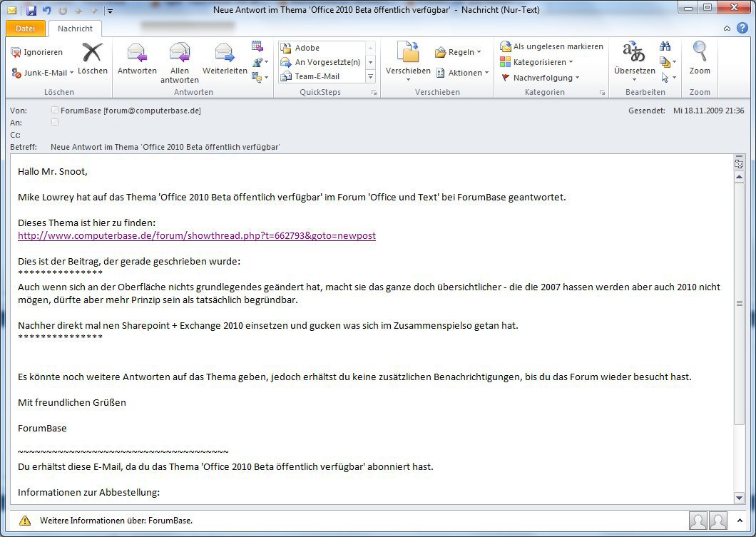Toggle presence checkbox next to ForumBase sender
Viewport: 756px width, 537px height.
click(55, 111)
